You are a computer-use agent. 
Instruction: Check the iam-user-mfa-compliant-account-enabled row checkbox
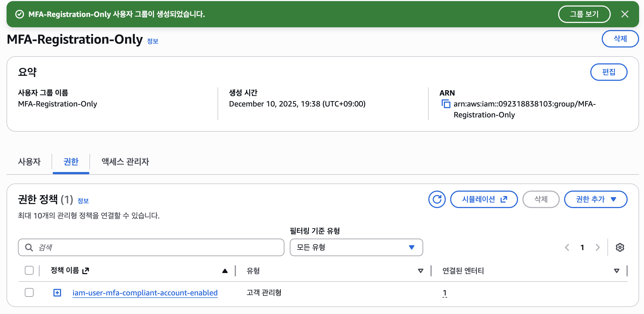pos(29,292)
